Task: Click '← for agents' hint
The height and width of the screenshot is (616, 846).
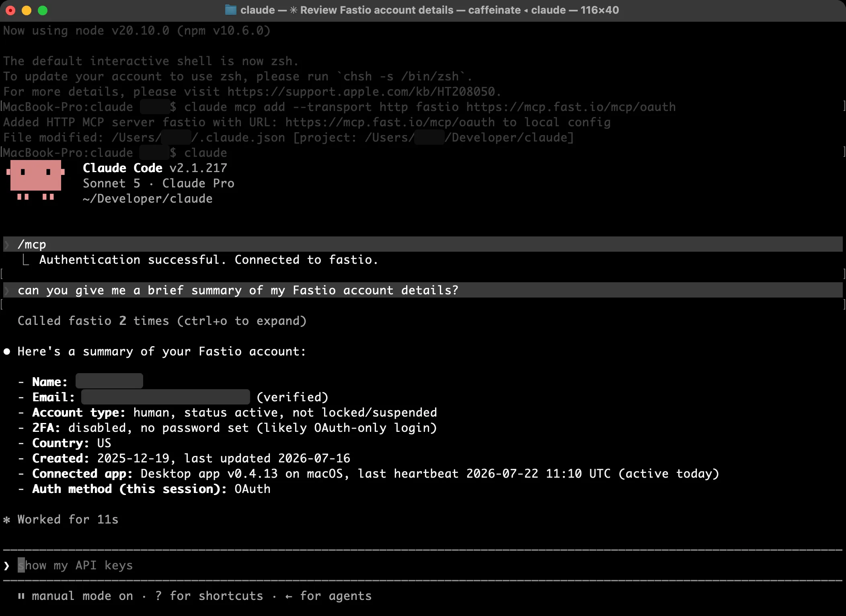Action: tap(328, 596)
